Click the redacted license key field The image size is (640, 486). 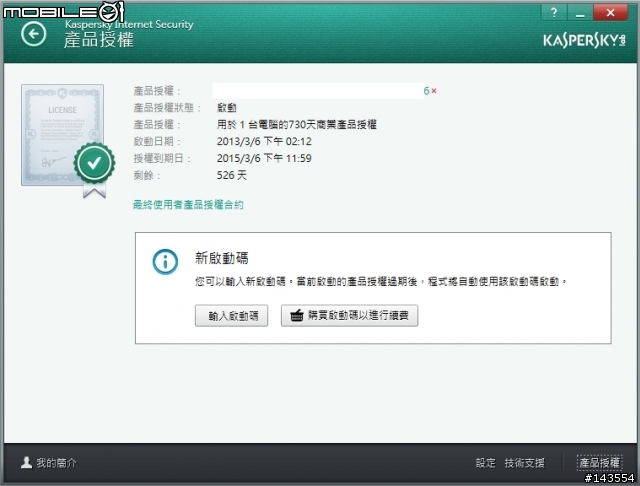coord(318,91)
